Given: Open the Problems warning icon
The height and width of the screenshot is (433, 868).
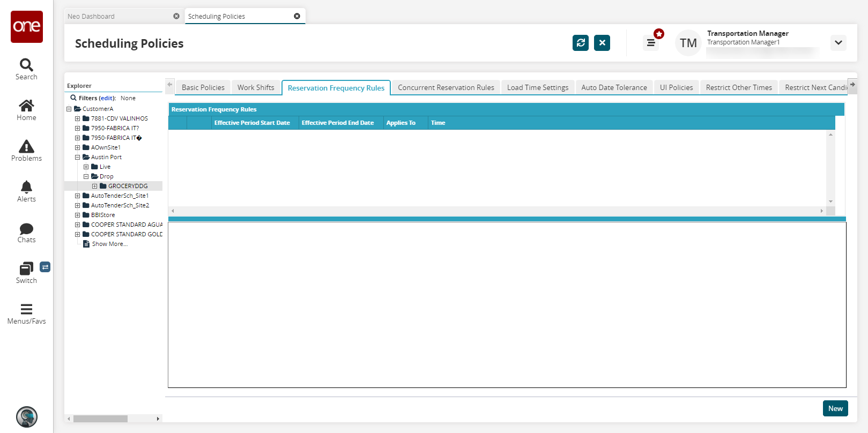Looking at the screenshot, I should tap(26, 146).
